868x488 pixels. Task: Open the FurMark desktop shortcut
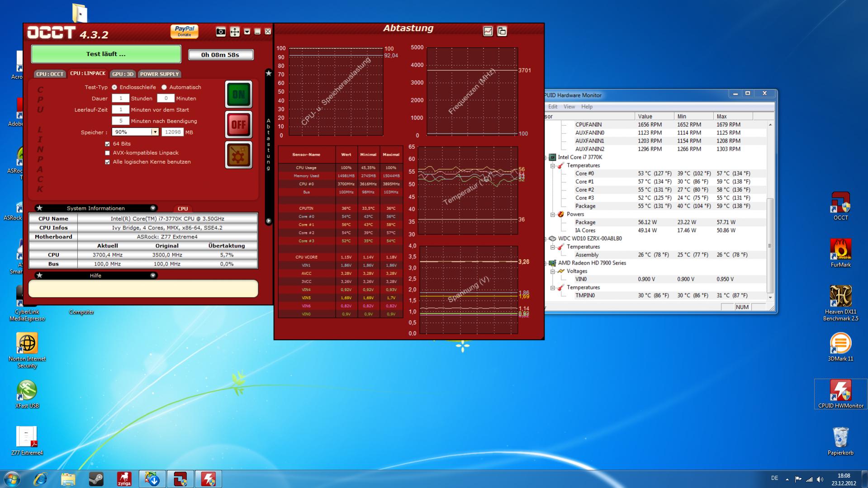840,253
